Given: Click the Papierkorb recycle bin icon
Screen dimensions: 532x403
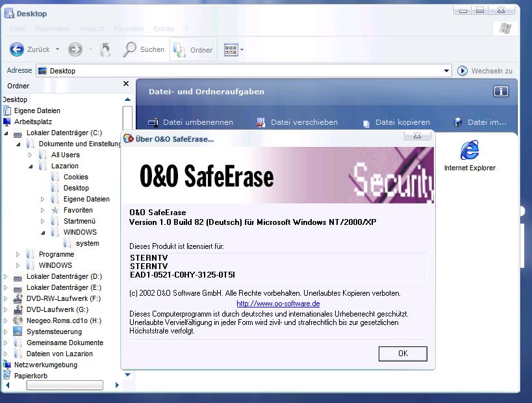Looking at the screenshot, I should (x=6, y=376).
